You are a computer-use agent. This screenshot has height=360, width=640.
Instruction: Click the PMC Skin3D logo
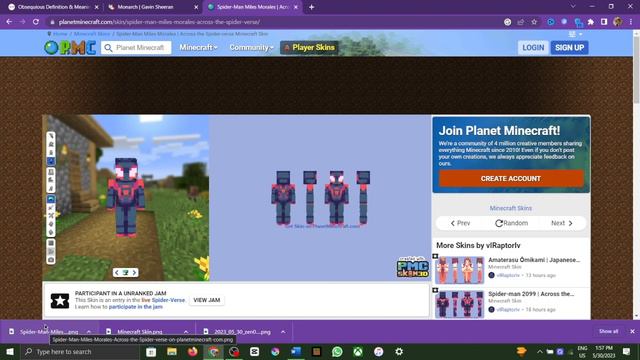[x=413, y=267]
